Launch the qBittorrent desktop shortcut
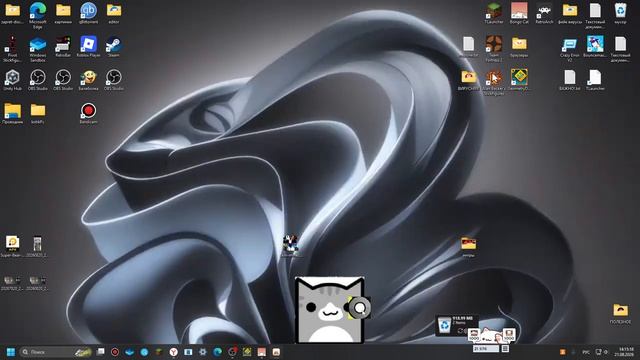 point(89,13)
